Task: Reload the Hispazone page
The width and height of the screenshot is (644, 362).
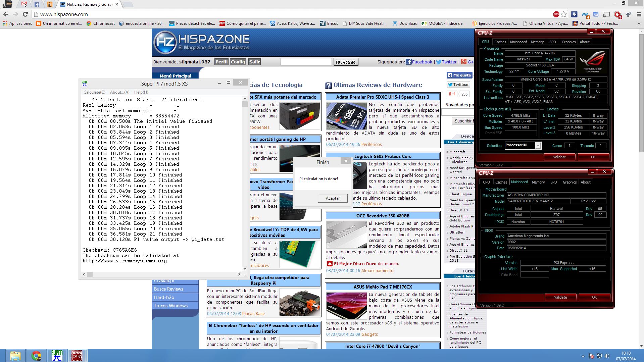Action: point(25,14)
